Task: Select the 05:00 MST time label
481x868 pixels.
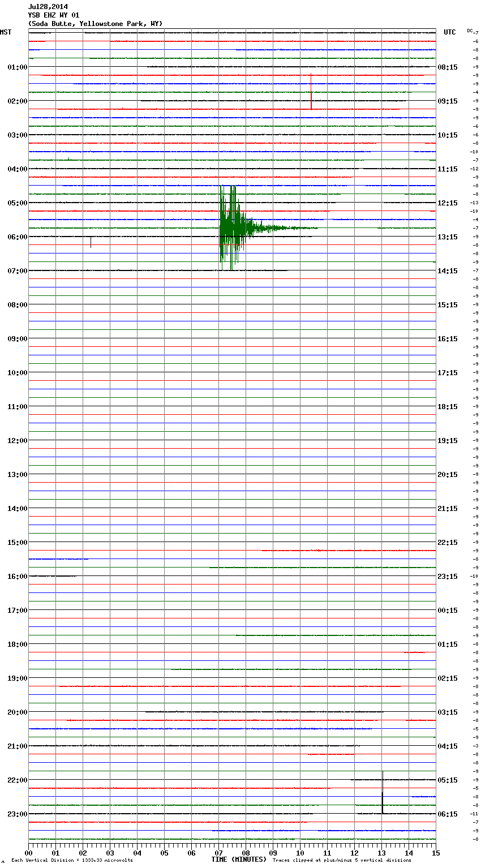Action: point(18,203)
